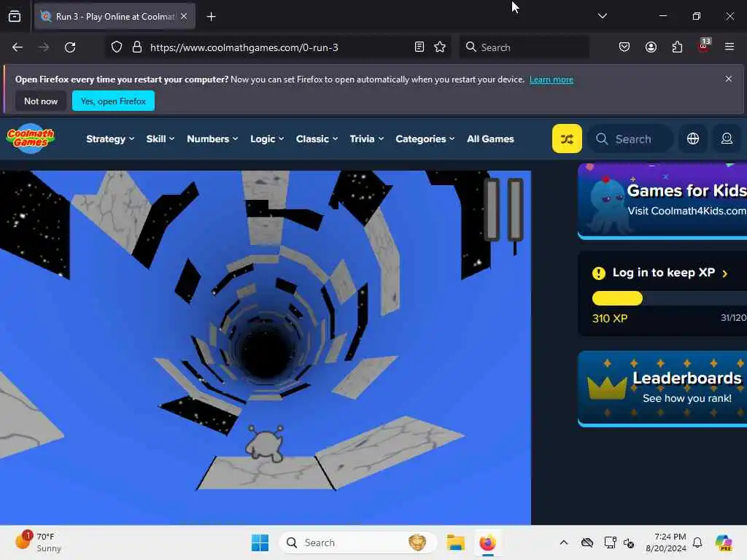Open the language globe icon

[693, 139]
